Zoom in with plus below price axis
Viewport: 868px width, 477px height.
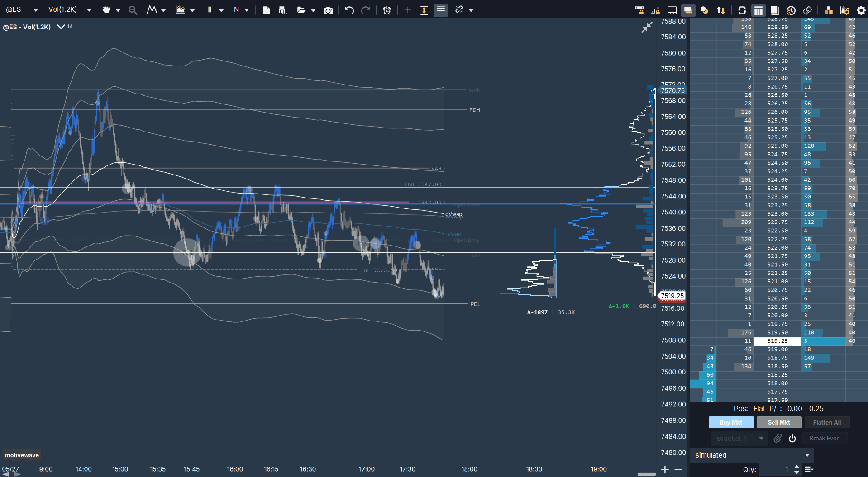[665, 469]
